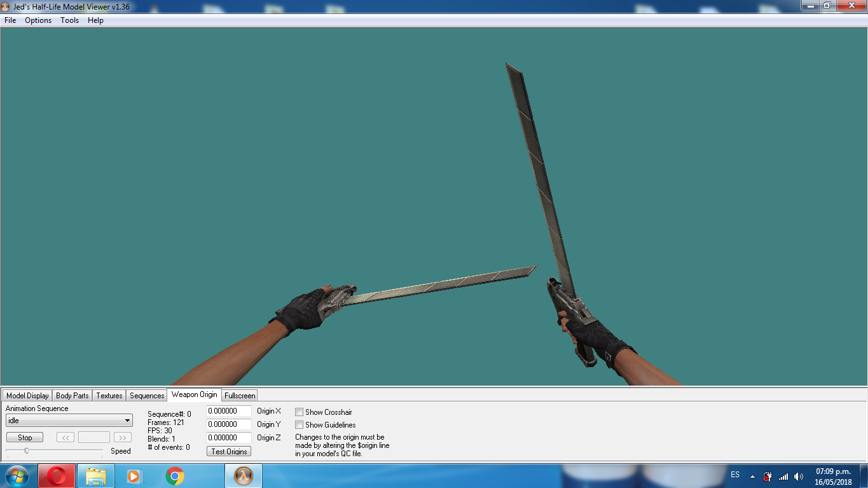This screenshot has width=868, height=488.
Task: Open File Explorer from the taskbar
Action: (x=96, y=476)
